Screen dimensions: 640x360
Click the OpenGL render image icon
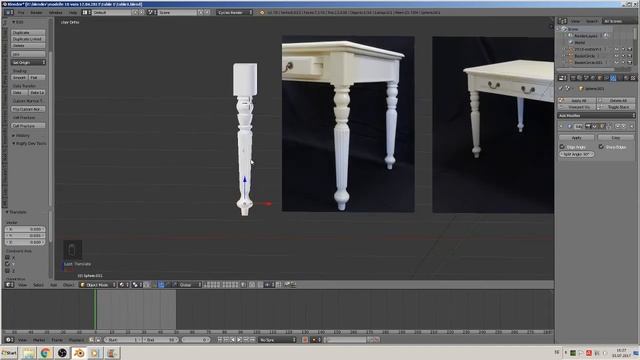tap(287, 285)
